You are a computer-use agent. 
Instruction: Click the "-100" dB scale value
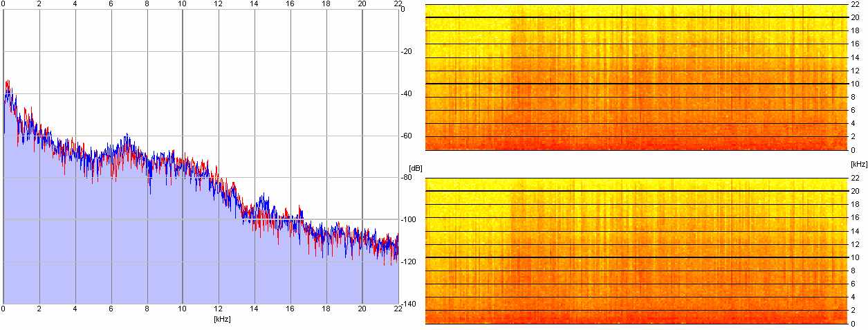point(408,219)
